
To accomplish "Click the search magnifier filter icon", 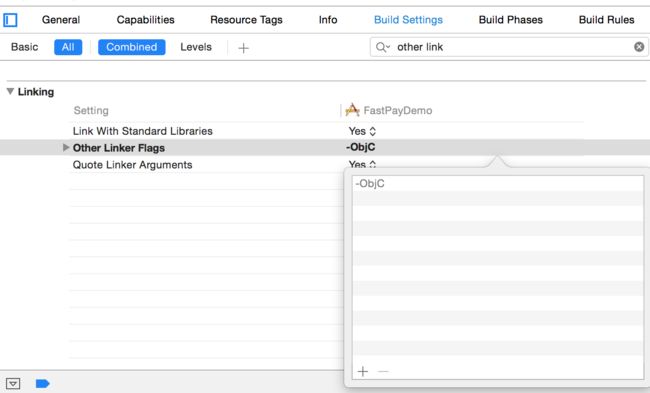I will (383, 47).
